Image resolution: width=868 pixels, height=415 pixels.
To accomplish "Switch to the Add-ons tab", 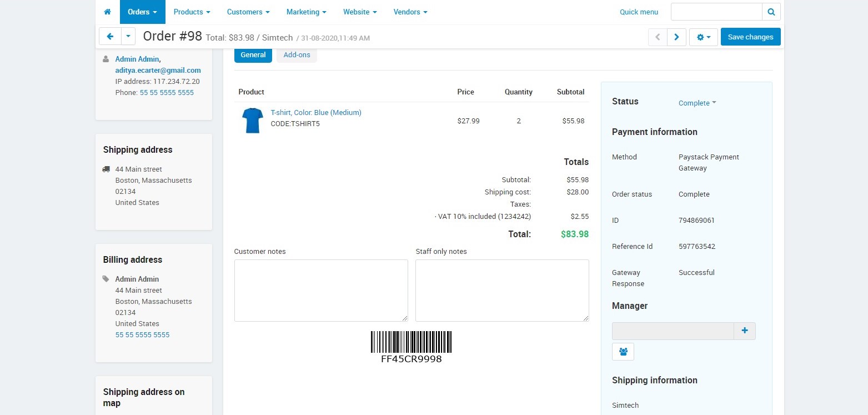I will pyautogui.click(x=297, y=55).
